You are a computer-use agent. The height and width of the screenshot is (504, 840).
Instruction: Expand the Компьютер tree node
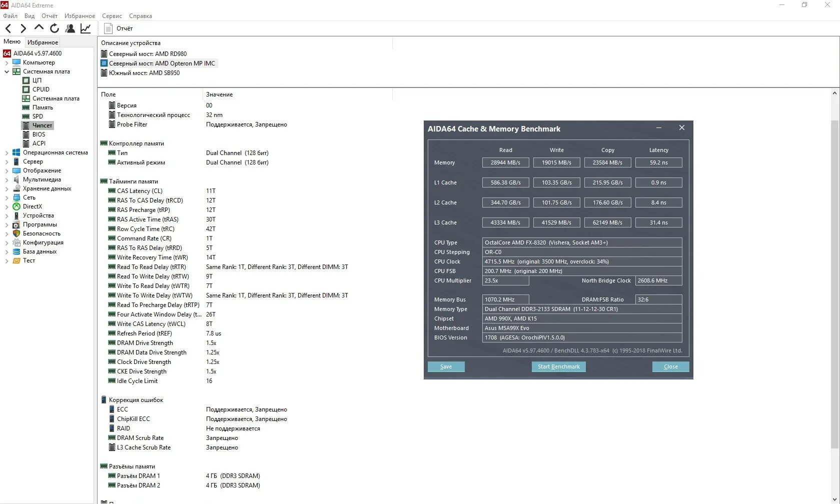click(7, 62)
